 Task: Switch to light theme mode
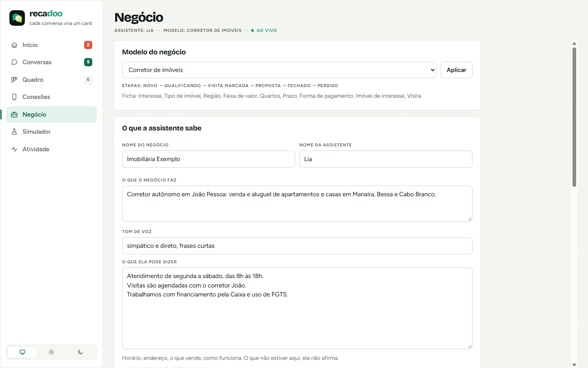click(x=51, y=352)
